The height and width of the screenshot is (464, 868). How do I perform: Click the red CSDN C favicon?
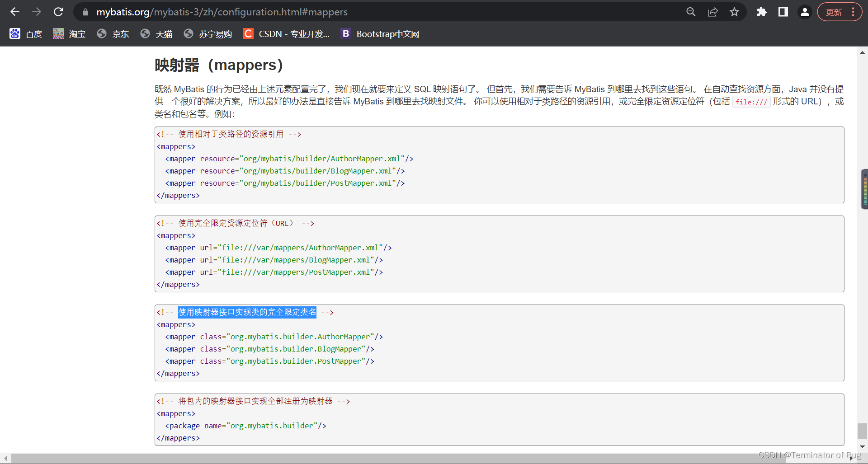pos(248,33)
